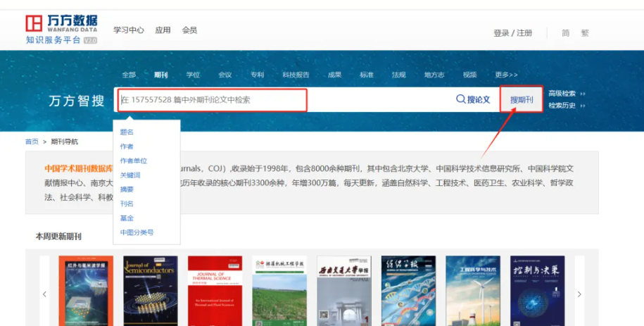The height and width of the screenshot is (326, 644).
Task: Choose 基金 field from dropdown
Action: (127, 218)
